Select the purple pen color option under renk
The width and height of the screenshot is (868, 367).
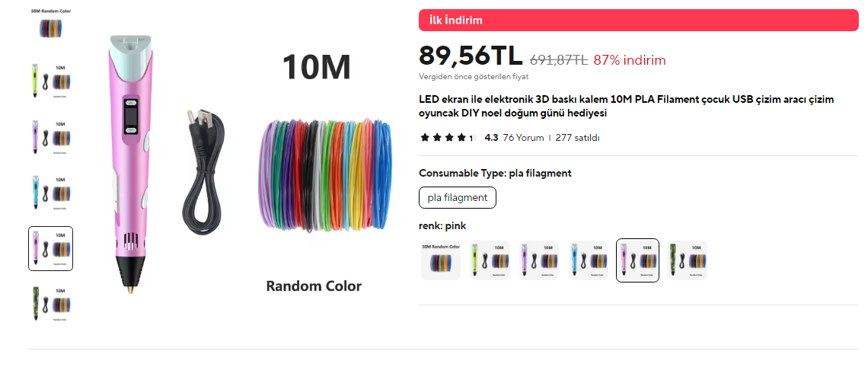(539, 260)
